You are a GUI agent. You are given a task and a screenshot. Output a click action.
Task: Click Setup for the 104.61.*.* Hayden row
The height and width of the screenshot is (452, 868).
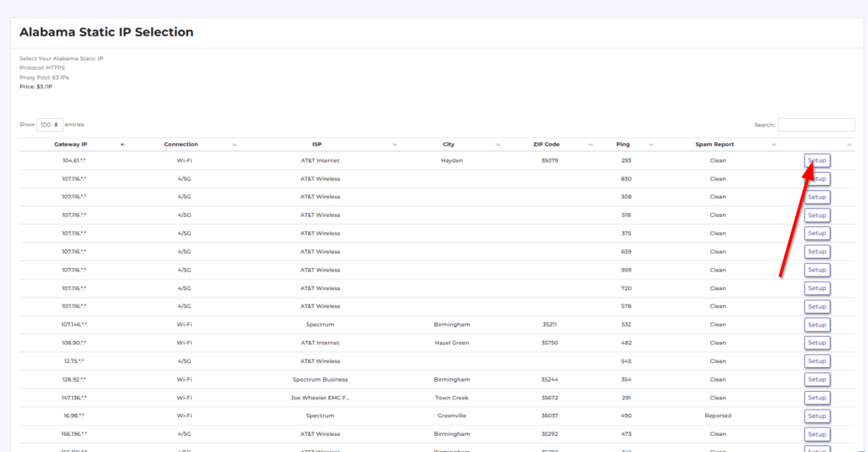(x=817, y=160)
